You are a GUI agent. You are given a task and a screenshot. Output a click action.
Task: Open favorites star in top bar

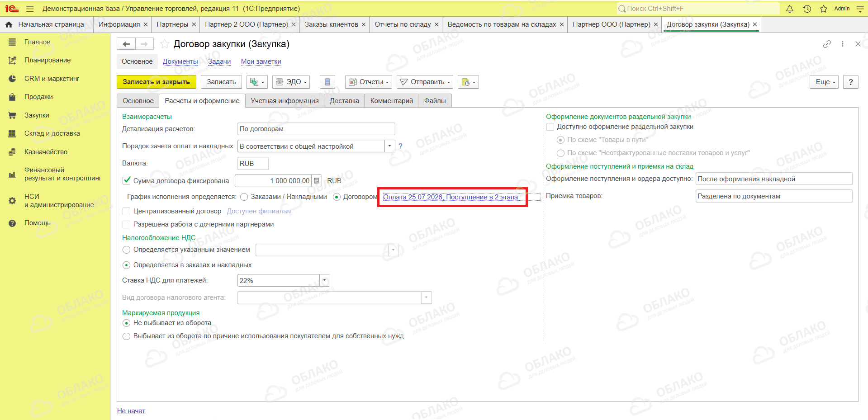824,9
